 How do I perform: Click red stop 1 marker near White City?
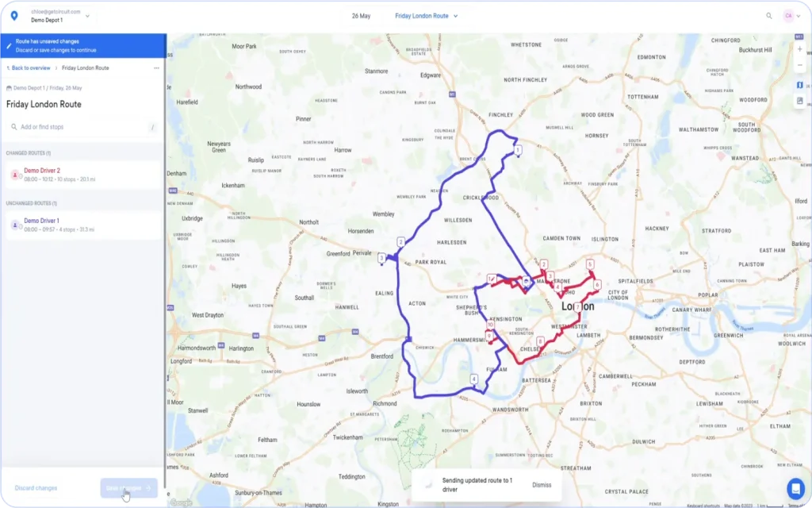490,279
